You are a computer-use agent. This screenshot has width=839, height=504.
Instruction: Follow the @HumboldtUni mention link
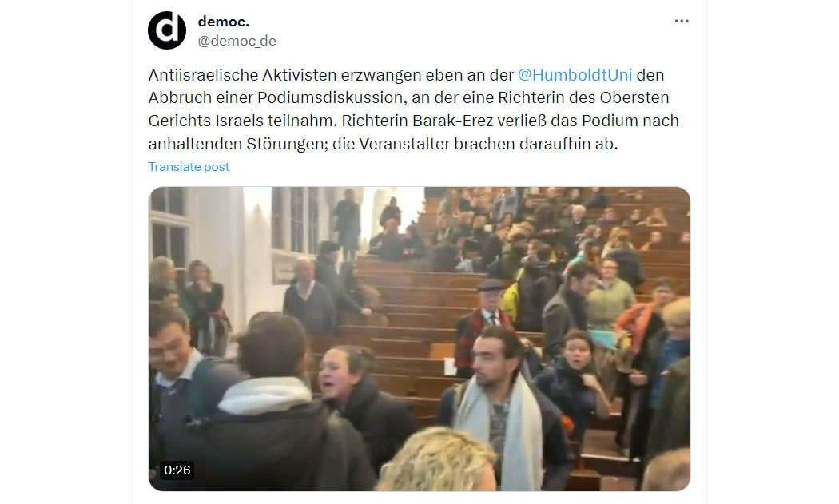[575, 75]
